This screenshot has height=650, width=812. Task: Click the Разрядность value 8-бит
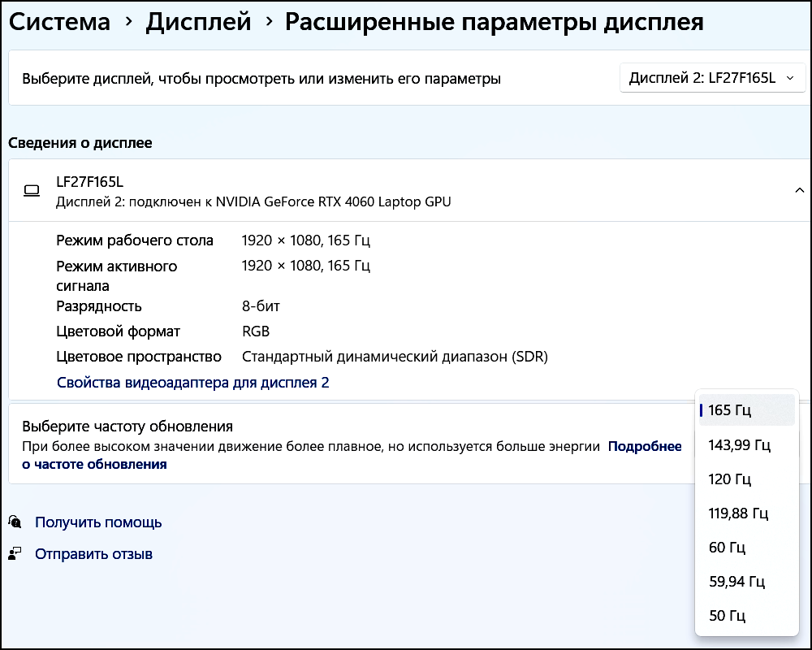tap(261, 305)
